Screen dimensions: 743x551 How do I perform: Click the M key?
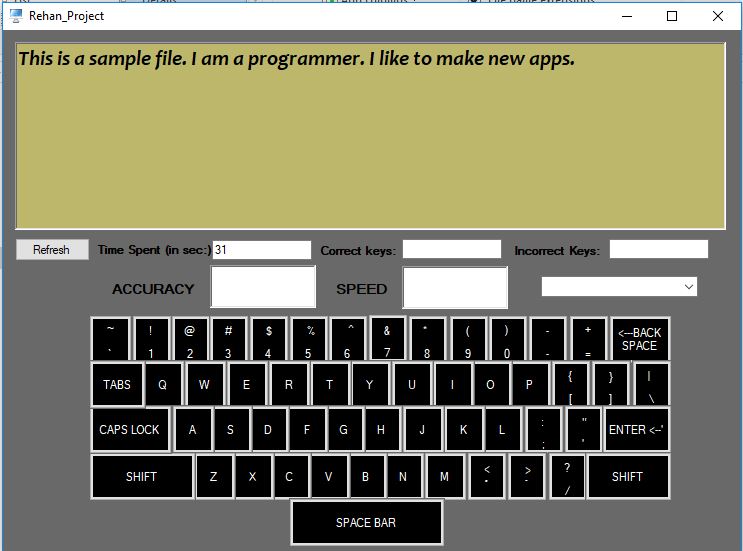(445, 477)
